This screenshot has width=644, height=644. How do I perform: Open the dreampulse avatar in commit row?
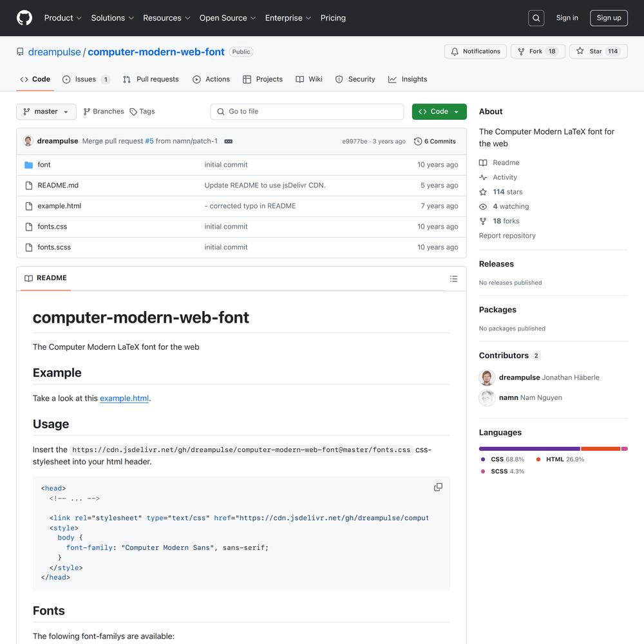coord(28,141)
